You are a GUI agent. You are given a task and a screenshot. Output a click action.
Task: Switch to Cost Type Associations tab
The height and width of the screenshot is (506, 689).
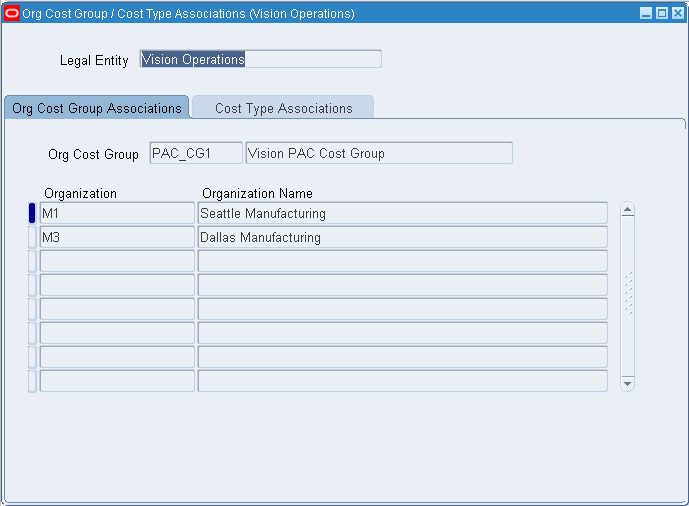pos(283,108)
